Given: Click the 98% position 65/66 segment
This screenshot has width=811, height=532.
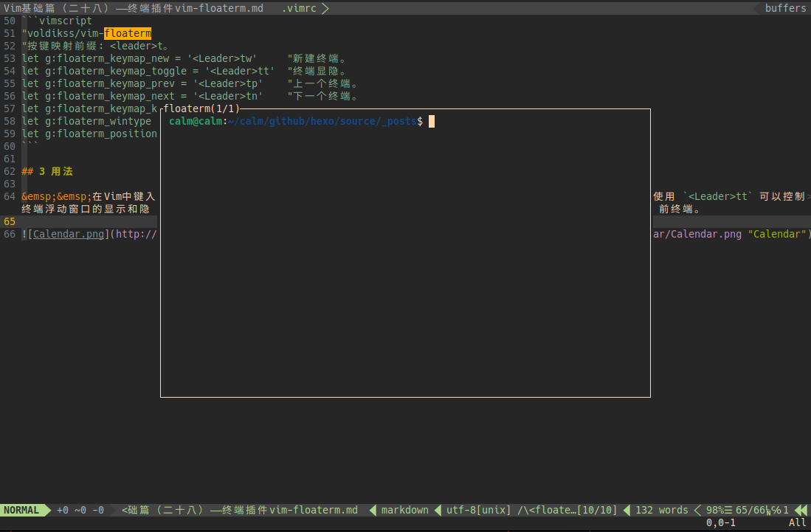Looking at the screenshot, I should click(x=748, y=511).
